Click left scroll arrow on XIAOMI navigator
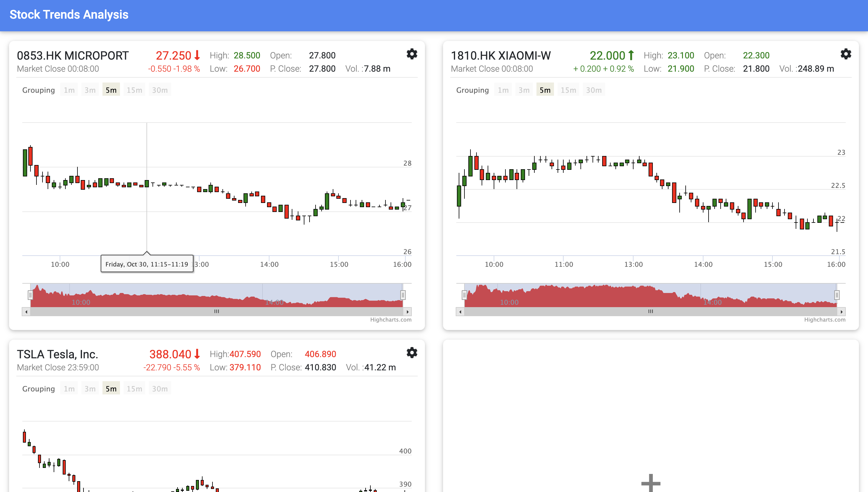Viewport: 868px width, 492px height. (x=460, y=312)
